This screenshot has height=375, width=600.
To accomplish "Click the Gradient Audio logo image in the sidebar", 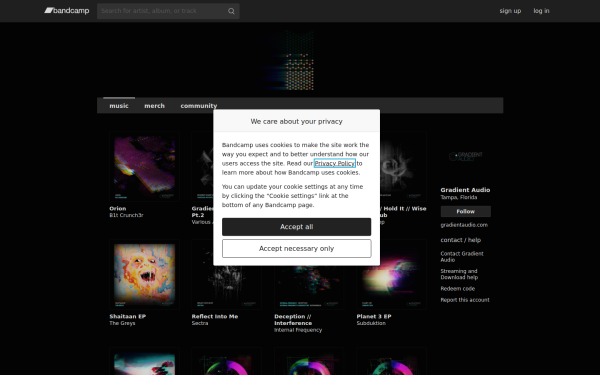I will (x=466, y=156).
